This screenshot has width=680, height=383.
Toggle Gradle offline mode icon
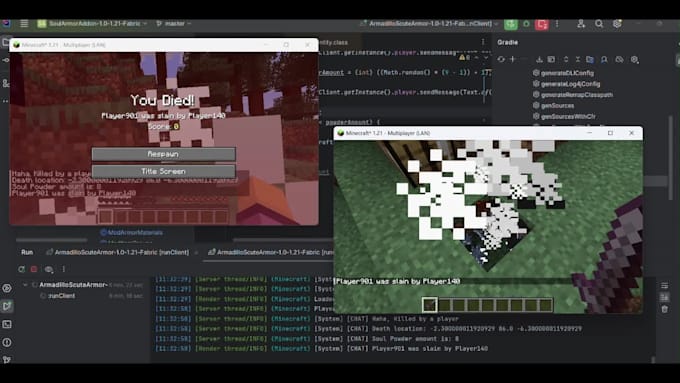619,59
